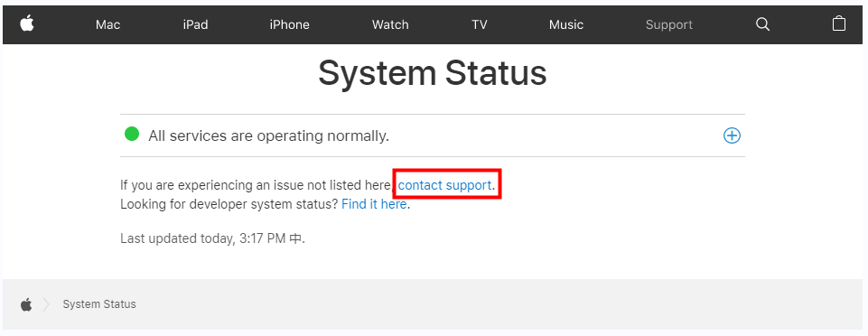Open the 'Find it here' developer link

(374, 204)
